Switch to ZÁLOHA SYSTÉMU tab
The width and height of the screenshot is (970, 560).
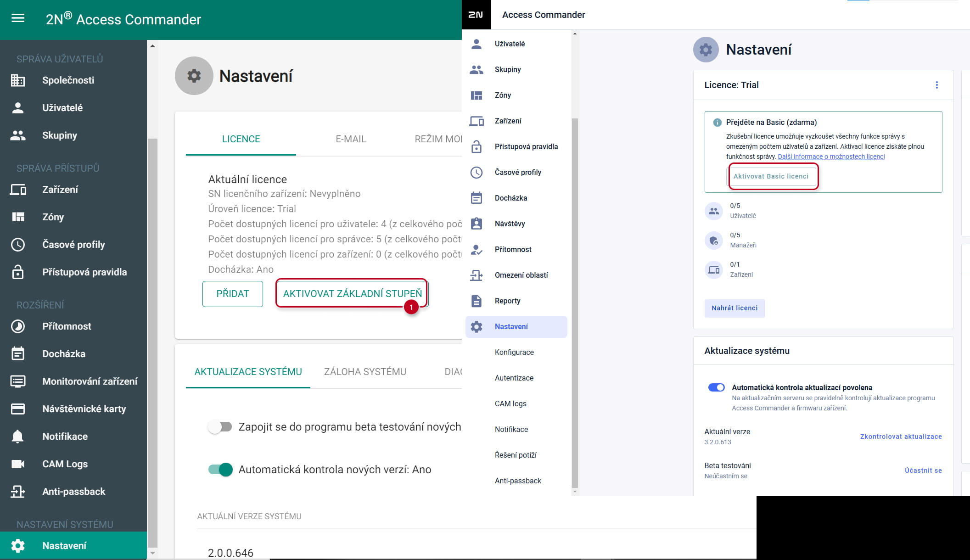click(x=365, y=372)
